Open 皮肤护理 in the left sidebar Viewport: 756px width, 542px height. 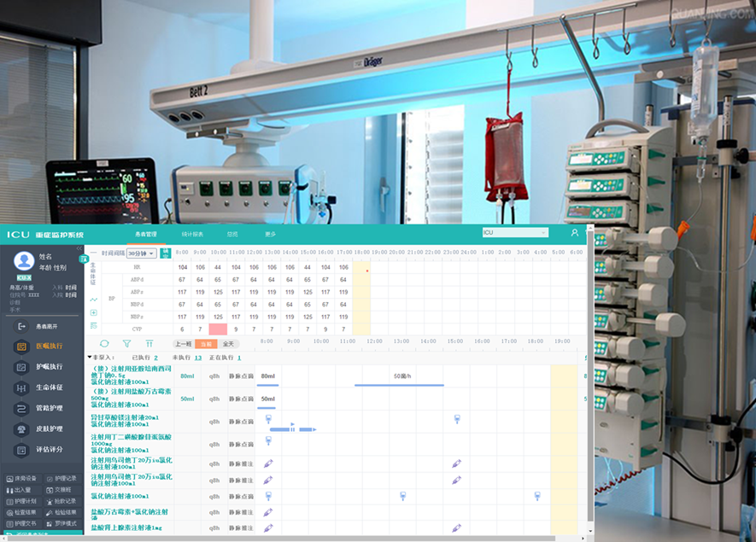pos(22,428)
